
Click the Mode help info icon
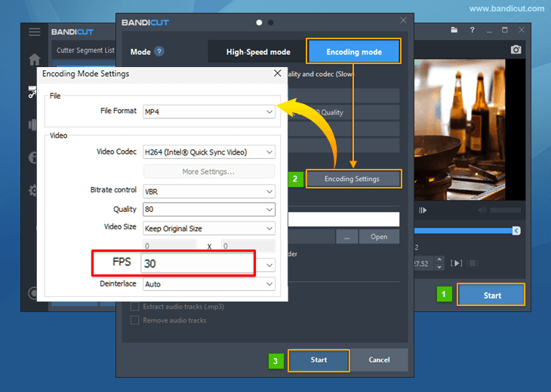[159, 52]
